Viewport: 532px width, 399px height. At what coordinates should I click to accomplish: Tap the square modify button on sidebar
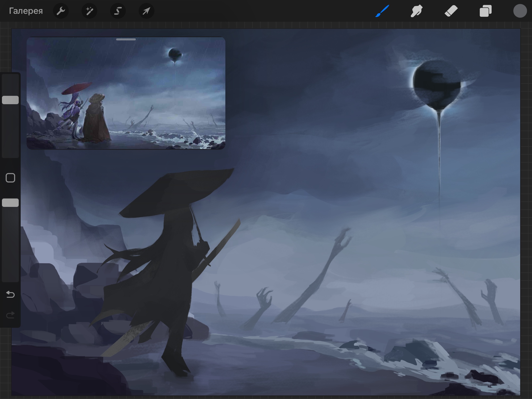tap(10, 178)
